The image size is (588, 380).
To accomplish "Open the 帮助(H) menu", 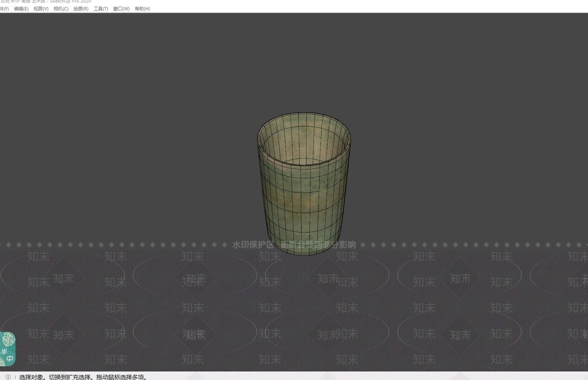I will point(142,9).
